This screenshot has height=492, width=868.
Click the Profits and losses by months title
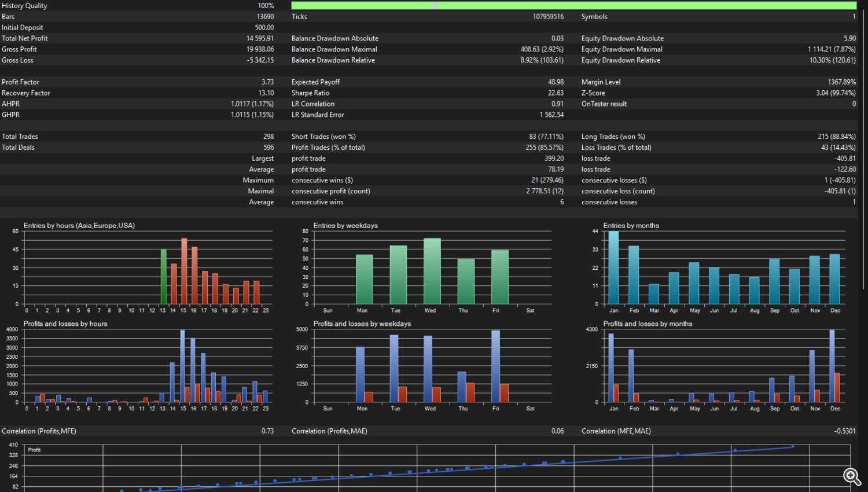[648, 324]
